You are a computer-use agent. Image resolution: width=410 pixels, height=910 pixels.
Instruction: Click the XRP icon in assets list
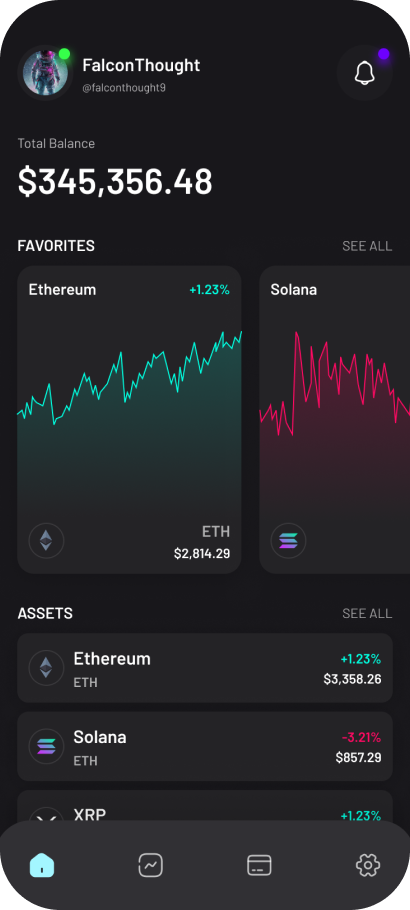click(46, 815)
